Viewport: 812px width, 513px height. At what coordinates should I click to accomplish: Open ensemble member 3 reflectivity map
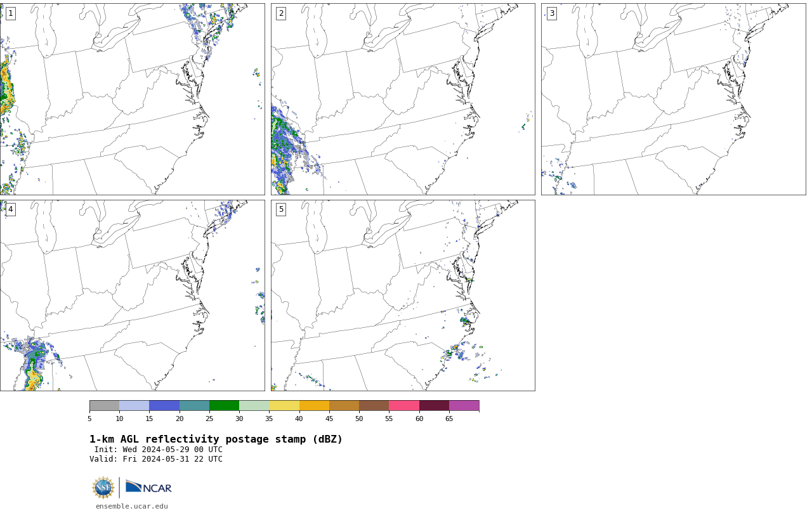point(673,99)
